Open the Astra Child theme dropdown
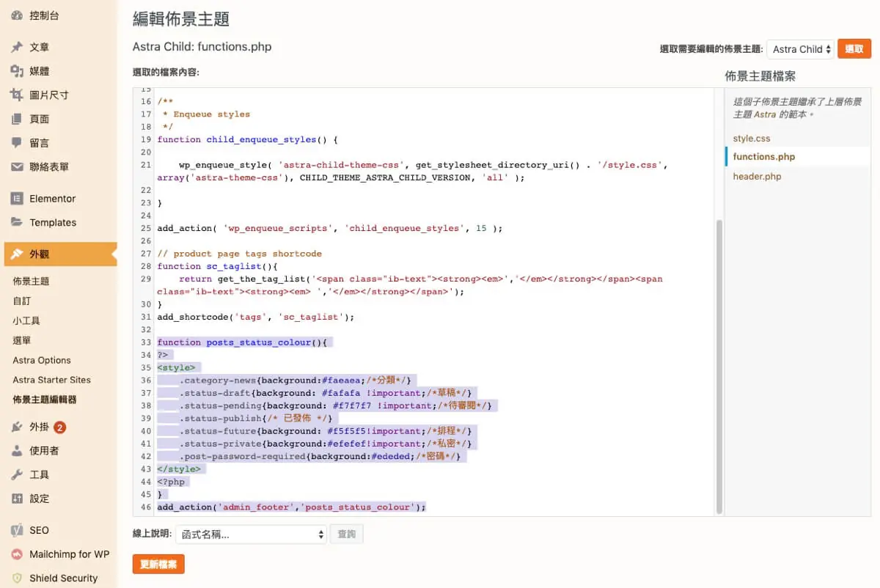 tap(800, 49)
